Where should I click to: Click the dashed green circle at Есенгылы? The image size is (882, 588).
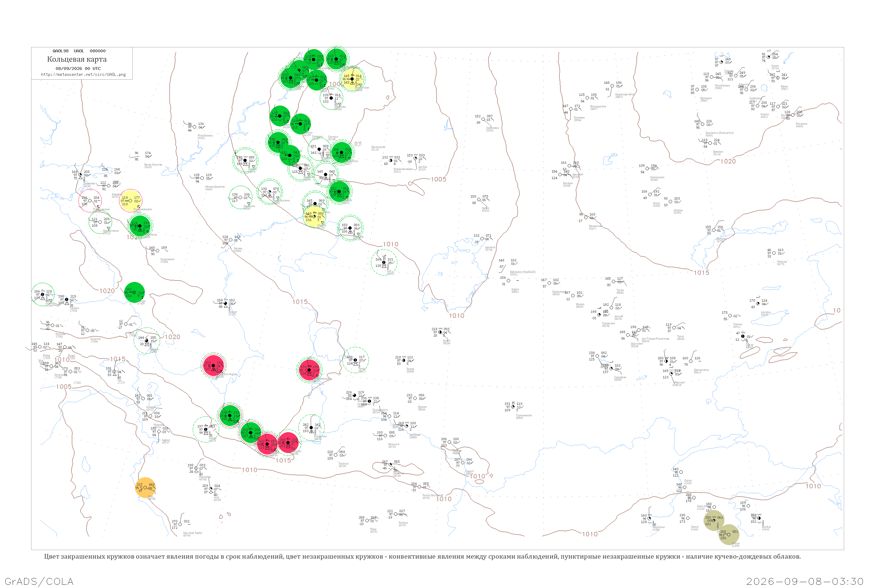(311, 427)
